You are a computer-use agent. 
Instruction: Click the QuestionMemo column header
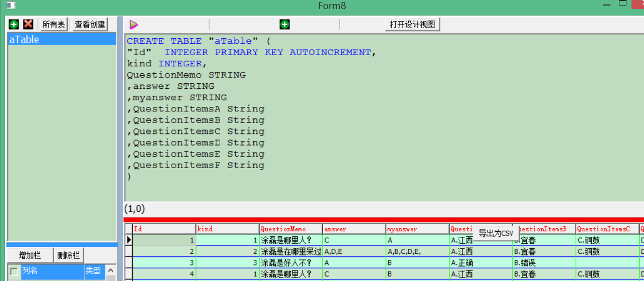click(x=291, y=229)
